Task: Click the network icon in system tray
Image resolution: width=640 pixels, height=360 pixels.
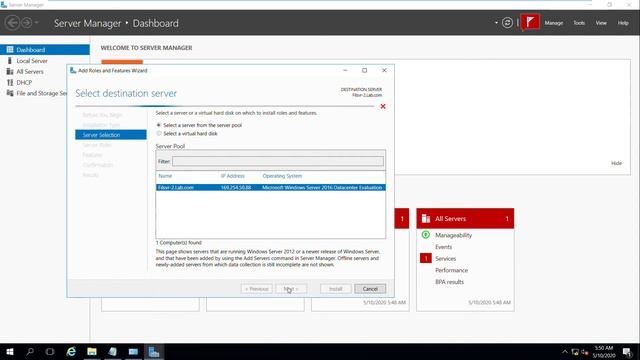Action: [575, 352]
